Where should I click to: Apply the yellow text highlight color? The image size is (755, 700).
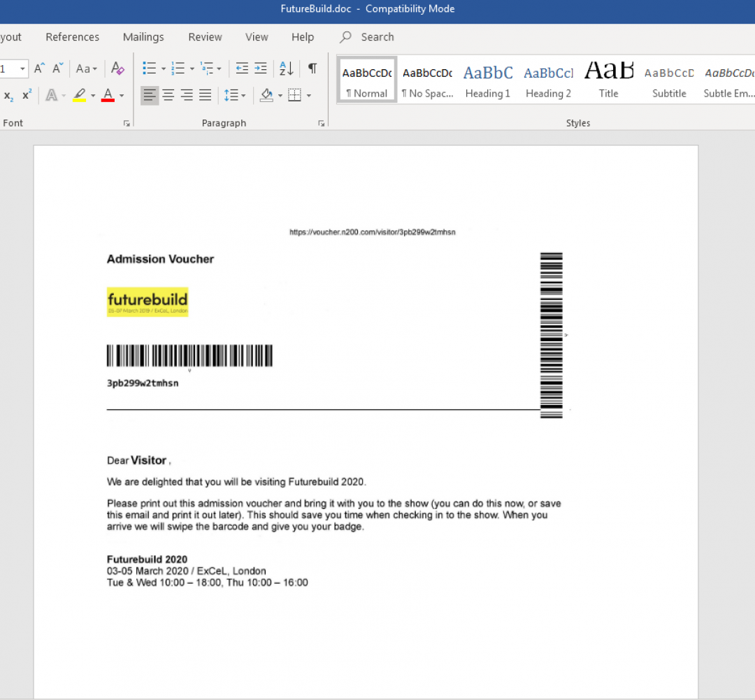(79, 95)
